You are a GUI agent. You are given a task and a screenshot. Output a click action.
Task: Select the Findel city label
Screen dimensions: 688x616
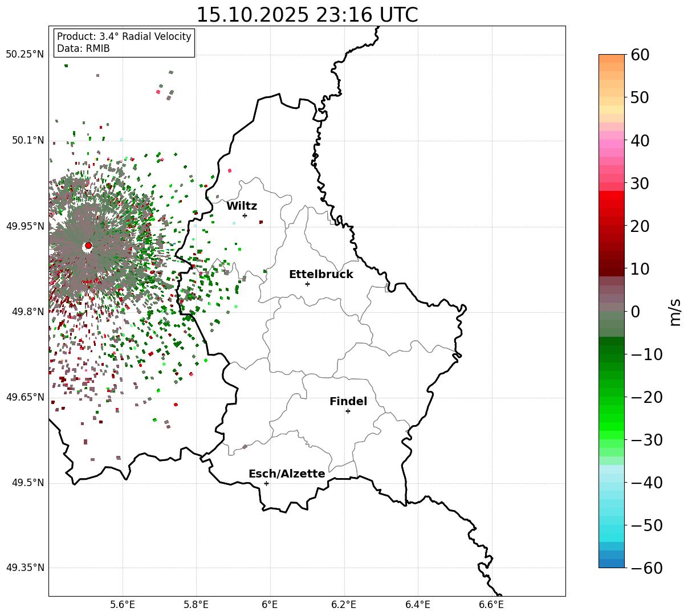pyautogui.click(x=348, y=402)
